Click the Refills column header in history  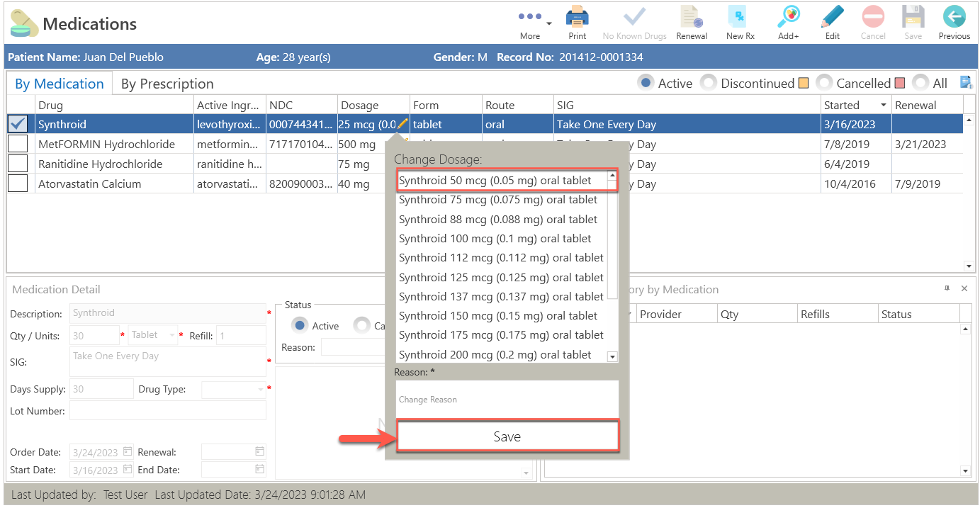[x=836, y=314]
